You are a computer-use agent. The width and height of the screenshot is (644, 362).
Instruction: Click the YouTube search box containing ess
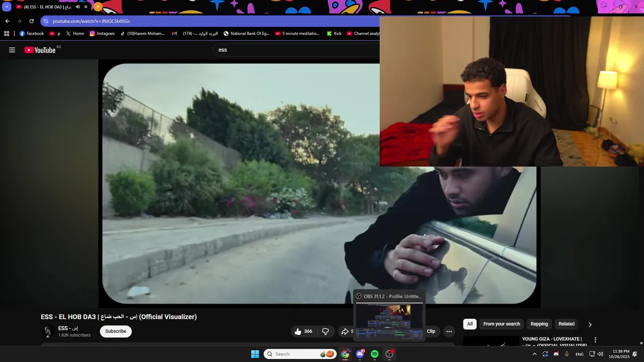[297, 50]
